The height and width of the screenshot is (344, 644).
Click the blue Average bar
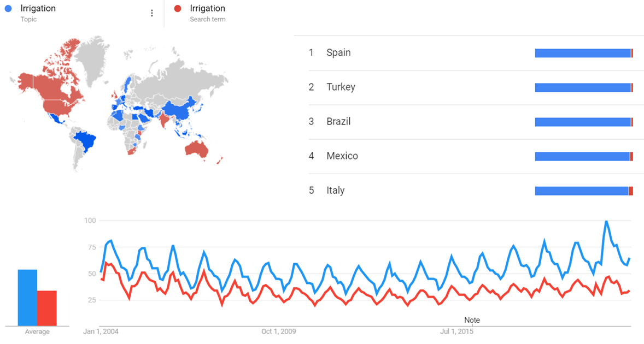point(27,298)
